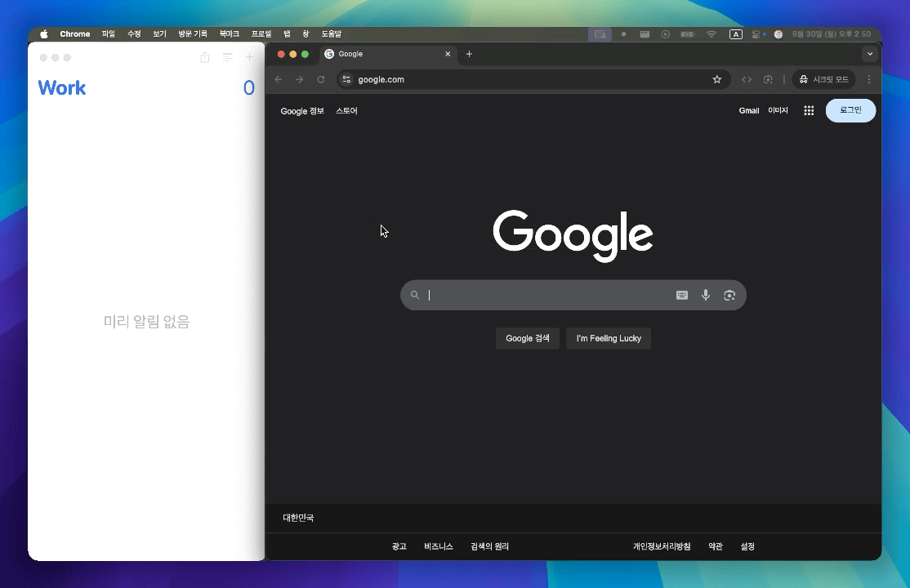Open the 스토어 link
The image size is (910, 588).
pos(346,111)
